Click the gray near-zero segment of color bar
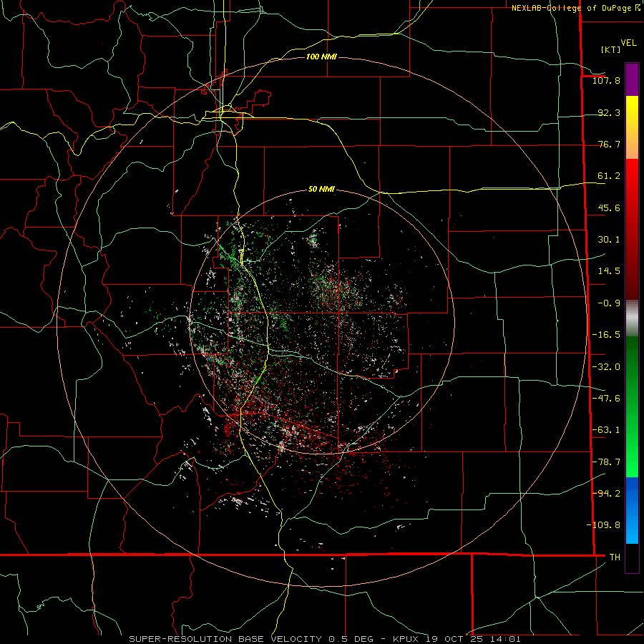Screen dimensions: 644x644 click(632, 318)
